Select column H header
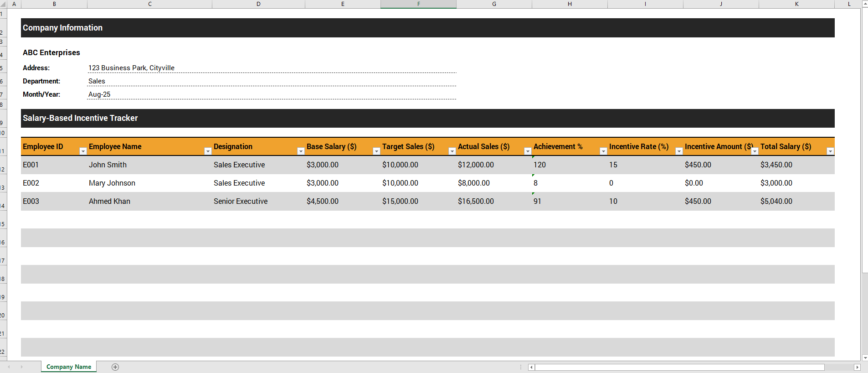 570,4
